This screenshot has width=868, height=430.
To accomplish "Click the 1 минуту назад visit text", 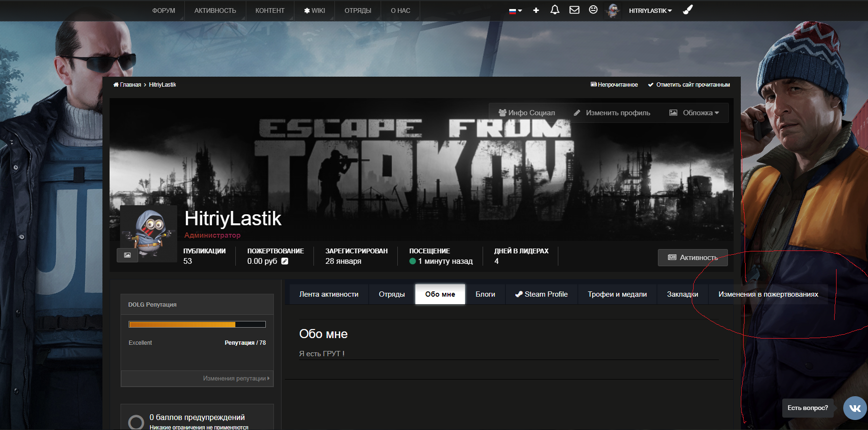I will [x=445, y=261].
